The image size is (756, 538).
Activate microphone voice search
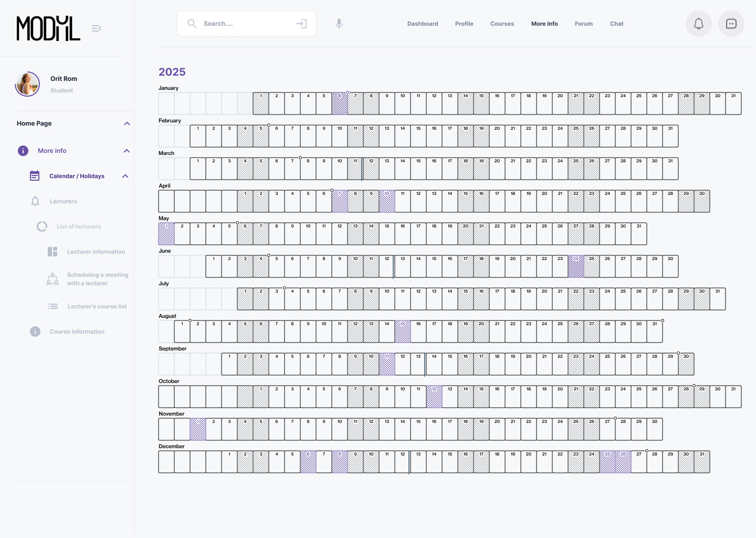click(x=339, y=24)
